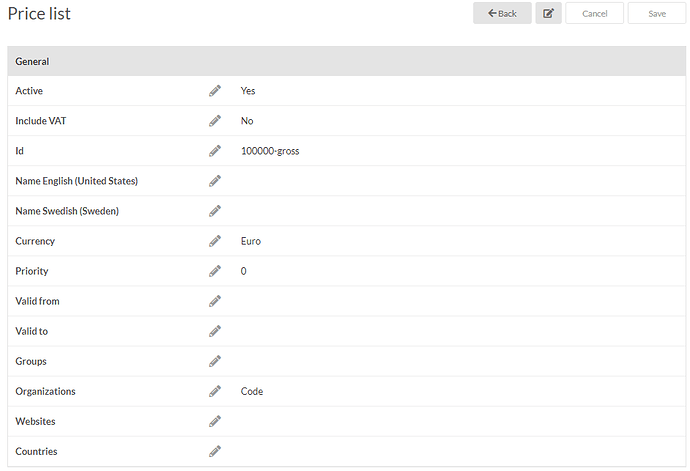Click the Countries edit pencil
Screen dimensions: 690x471
pyautogui.click(x=215, y=451)
